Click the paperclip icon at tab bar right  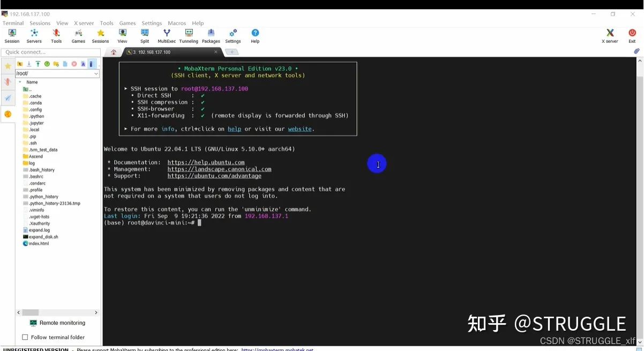coord(636,51)
